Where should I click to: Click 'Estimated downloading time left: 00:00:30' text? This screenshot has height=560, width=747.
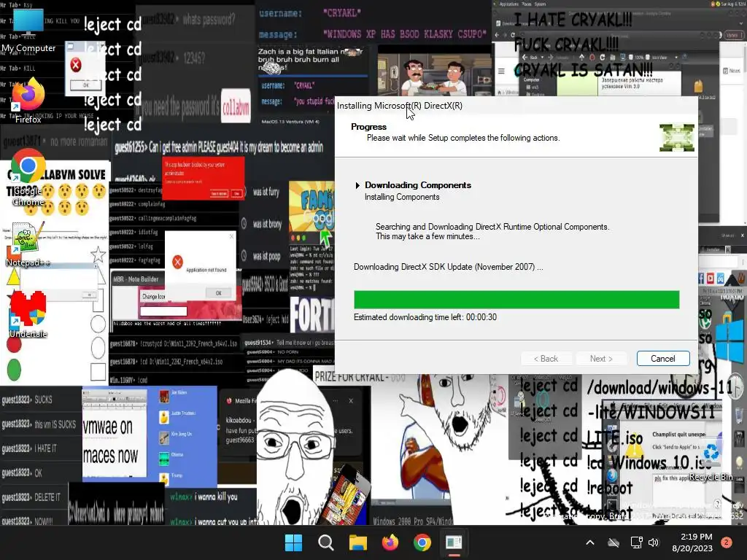point(425,317)
